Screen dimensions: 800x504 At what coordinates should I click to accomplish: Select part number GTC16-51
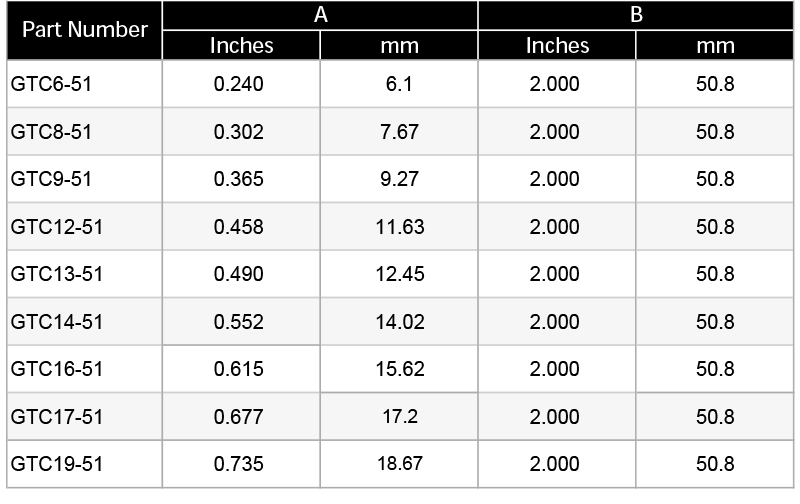[x=56, y=369]
